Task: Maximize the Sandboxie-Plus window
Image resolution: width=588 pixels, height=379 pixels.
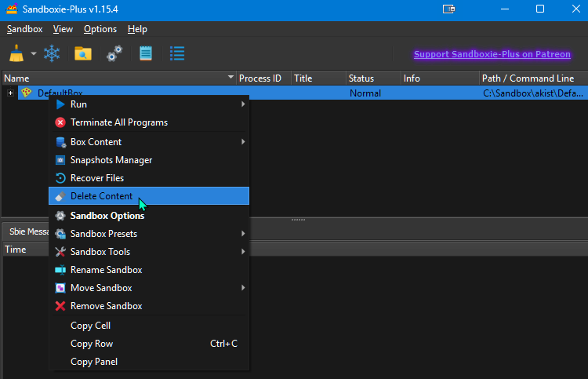Action: pyautogui.click(x=540, y=9)
